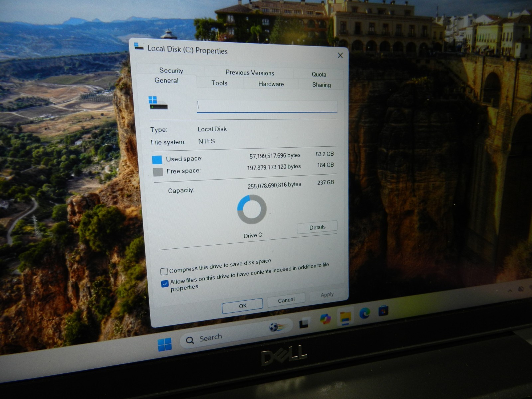Open the Hardware tab
Image resolution: width=532 pixels, height=399 pixels.
pyautogui.click(x=271, y=84)
